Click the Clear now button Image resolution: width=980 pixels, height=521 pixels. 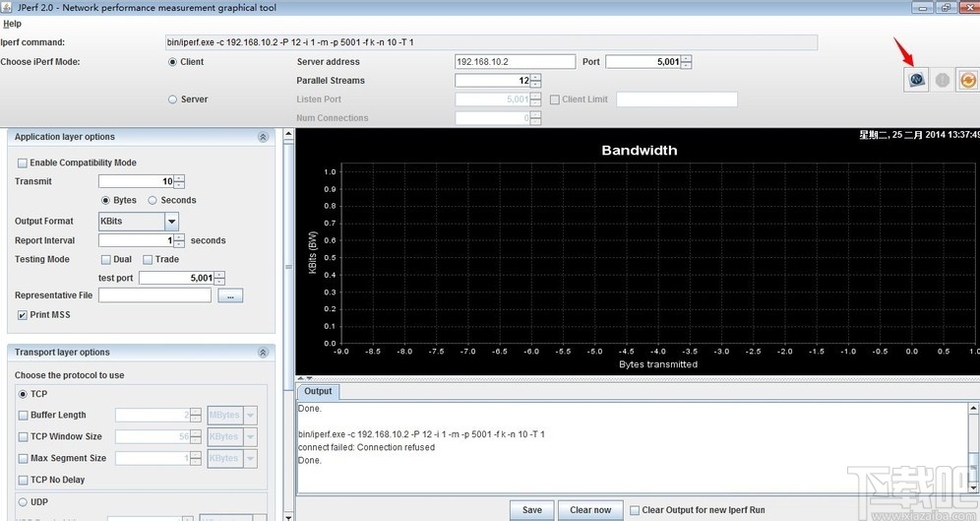pos(590,510)
